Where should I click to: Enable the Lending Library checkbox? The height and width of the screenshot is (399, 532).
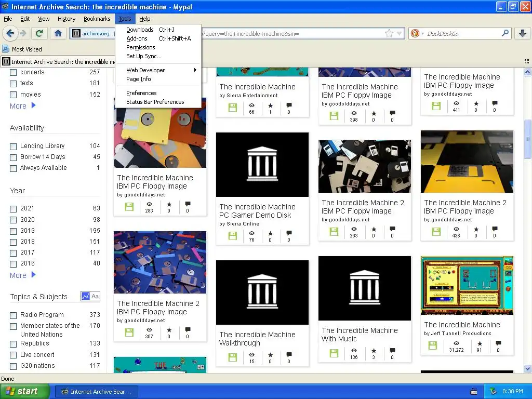[x=13, y=147]
